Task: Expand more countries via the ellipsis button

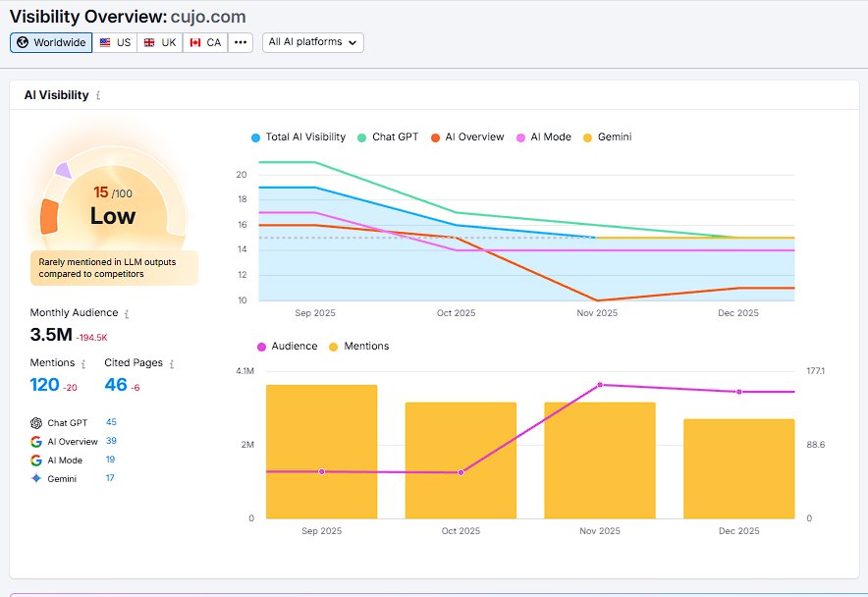Action: (240, 42)
